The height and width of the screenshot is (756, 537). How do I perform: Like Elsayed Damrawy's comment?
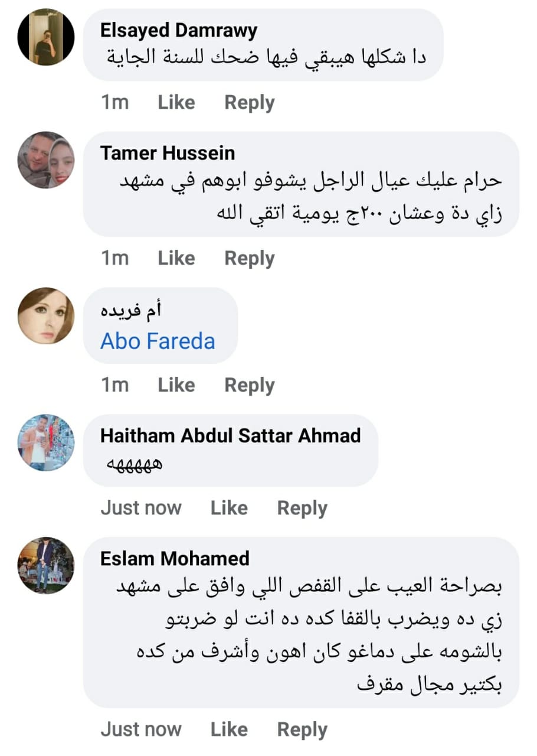click(176, 103)
